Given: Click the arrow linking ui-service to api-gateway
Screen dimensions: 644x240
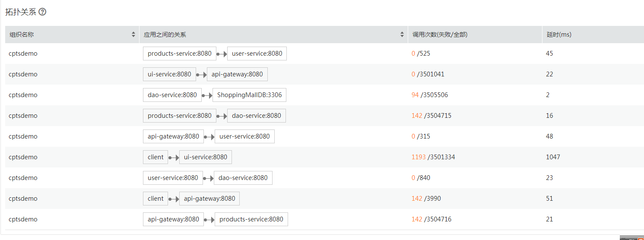Looking at the screenshot, I should click(201, 74).
